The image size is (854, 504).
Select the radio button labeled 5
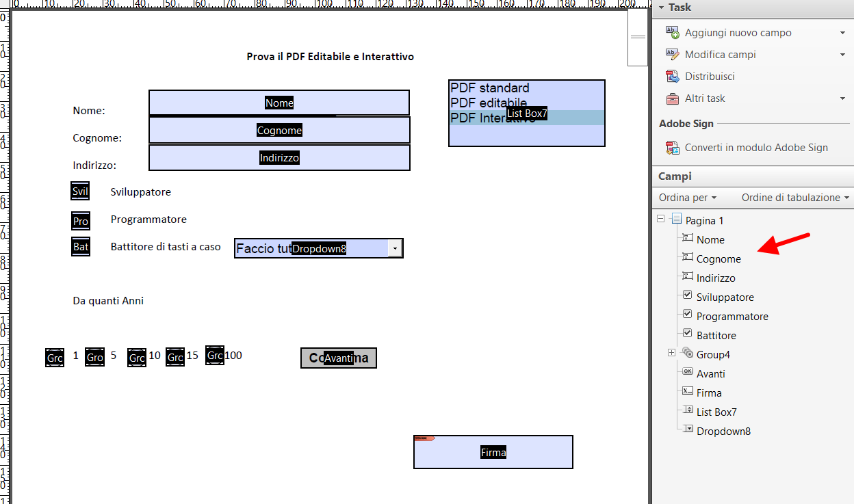click(94, 357)
